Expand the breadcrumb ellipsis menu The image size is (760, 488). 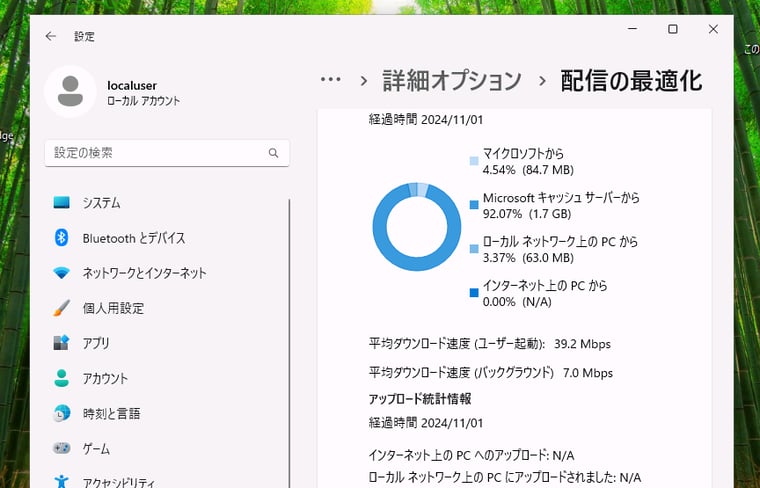(x=331, y=79)
